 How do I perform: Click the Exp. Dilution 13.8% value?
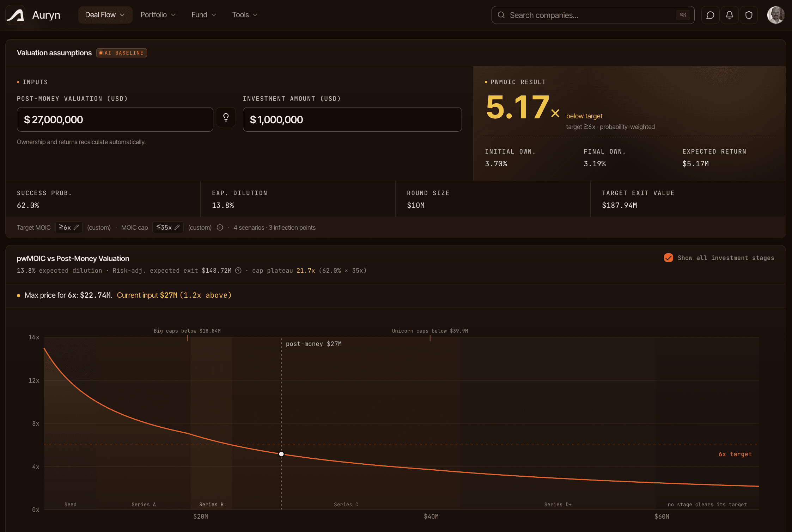pyautogui.click(x=223, y=205)
